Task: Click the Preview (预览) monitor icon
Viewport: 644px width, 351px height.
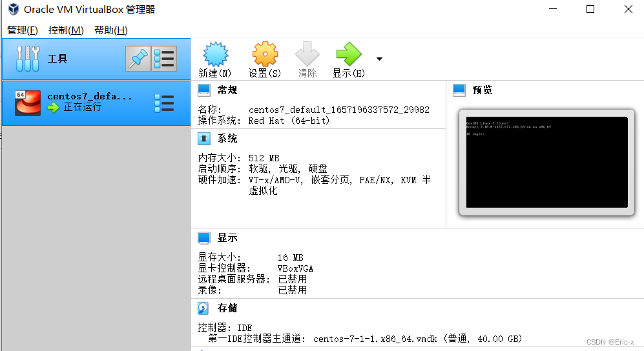Action: coord(459,90)
